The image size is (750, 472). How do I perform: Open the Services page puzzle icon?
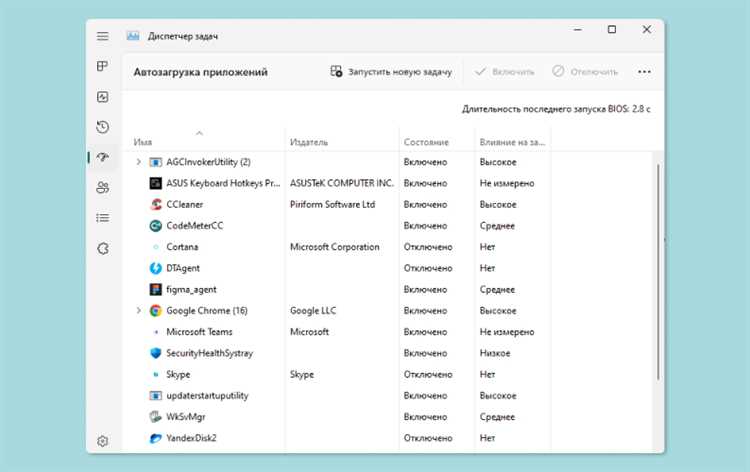coord(102,248)
